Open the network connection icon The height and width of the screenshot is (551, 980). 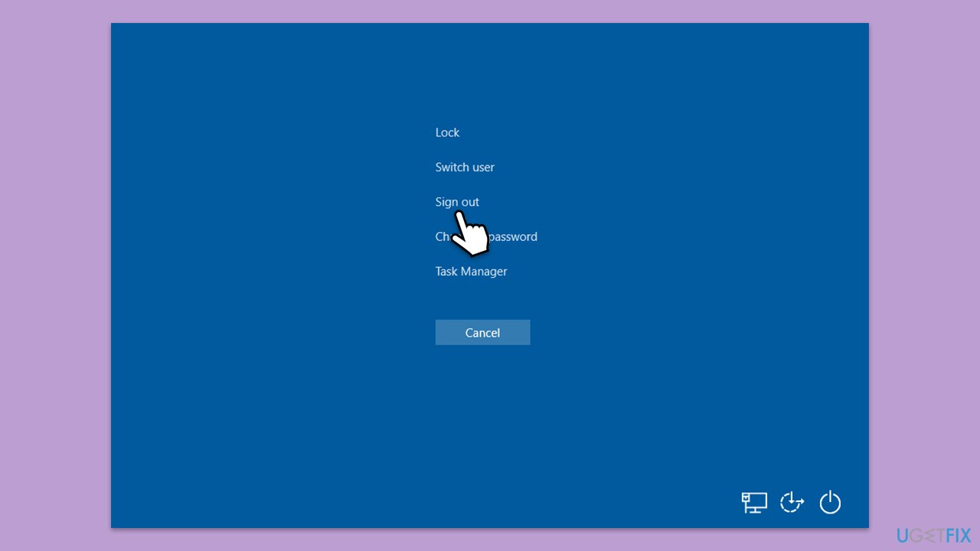click(754, 502)
